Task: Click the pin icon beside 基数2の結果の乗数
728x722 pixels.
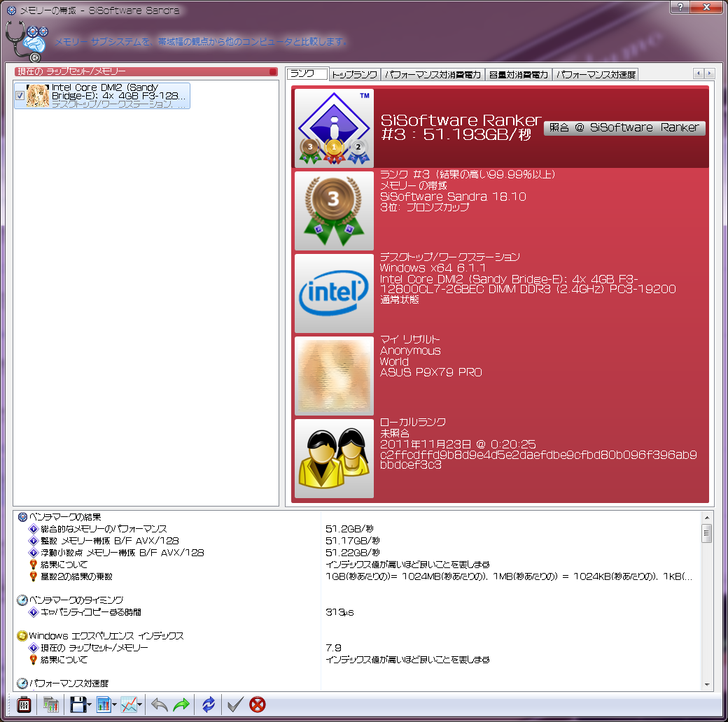Action: [33, 576]
